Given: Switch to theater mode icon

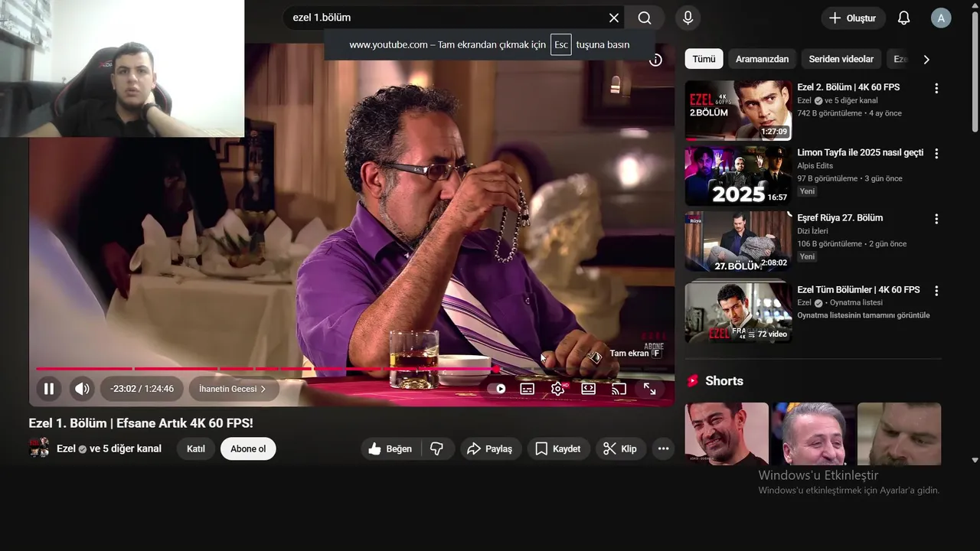Looking at the screenshot, I should pos(588,389).
